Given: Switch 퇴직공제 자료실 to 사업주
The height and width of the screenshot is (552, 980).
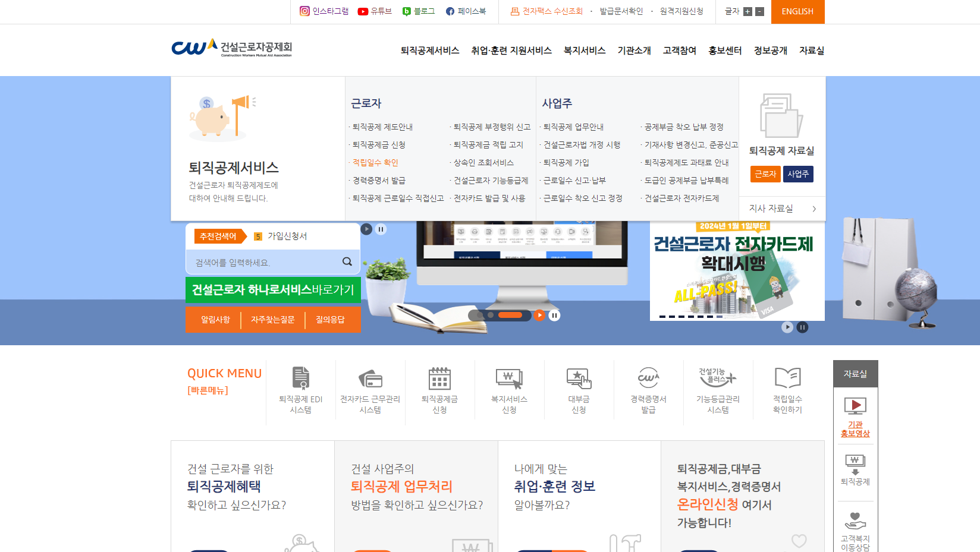Looking at the screenshot, I should [x=798, y=174].
